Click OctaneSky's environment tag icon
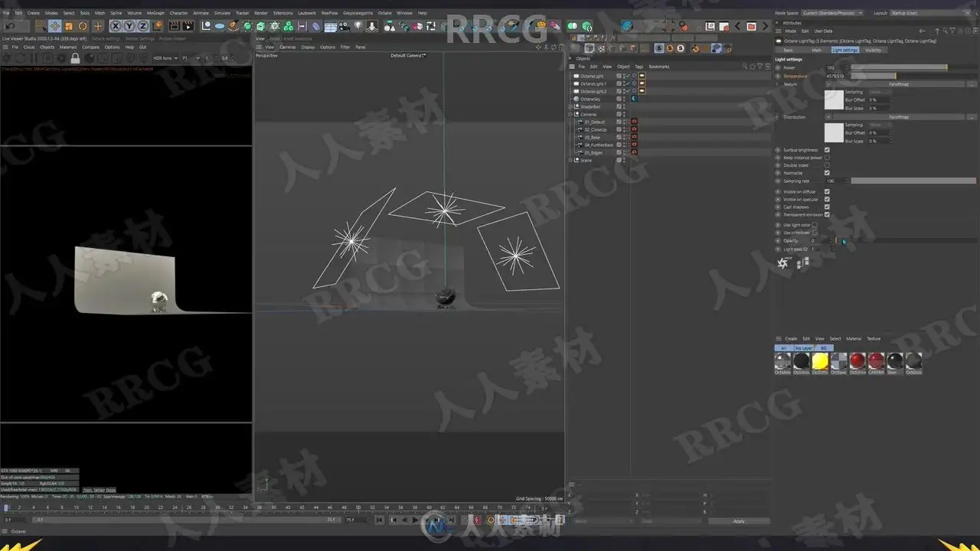 (634, 99)
